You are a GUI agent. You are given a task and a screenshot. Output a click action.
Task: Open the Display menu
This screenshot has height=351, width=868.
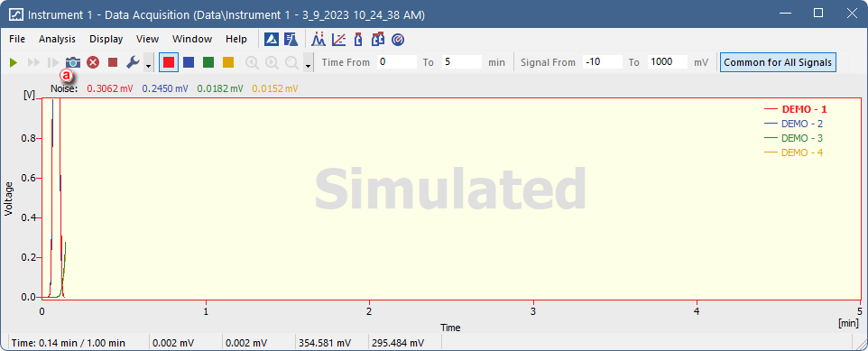coord(106,39)
